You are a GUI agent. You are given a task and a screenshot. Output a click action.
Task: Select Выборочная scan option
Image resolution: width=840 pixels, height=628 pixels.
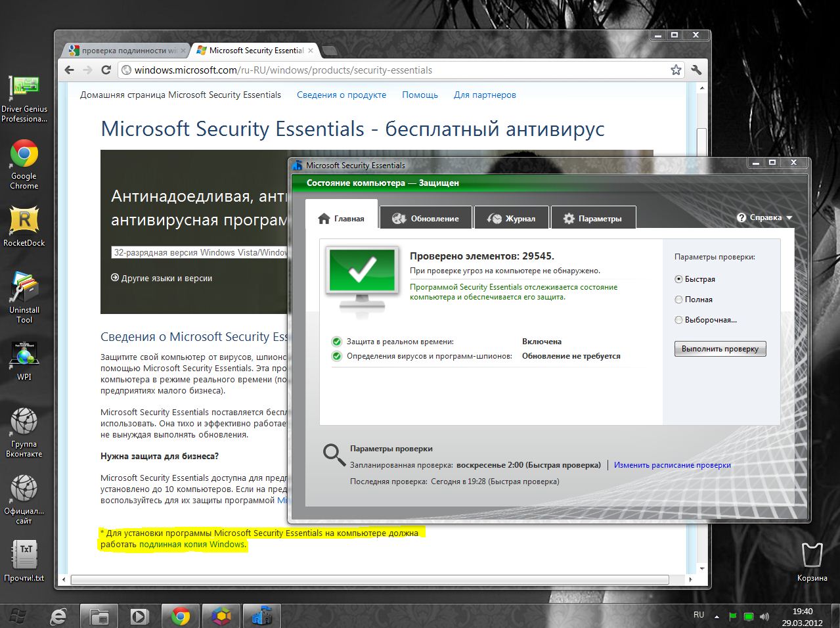click(x=706, y=320)
